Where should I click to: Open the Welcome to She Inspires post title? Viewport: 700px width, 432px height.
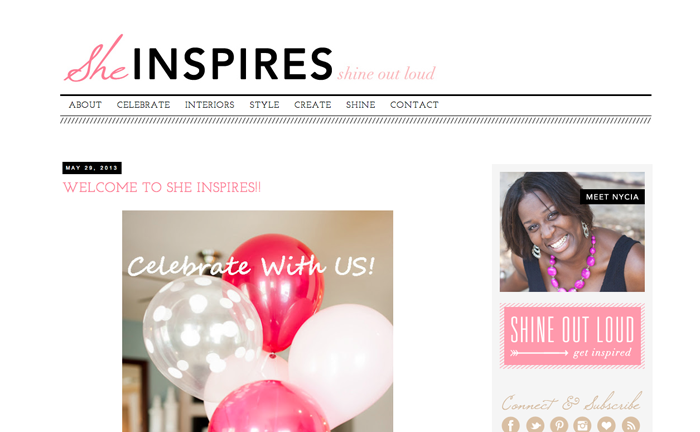pyautogui.click(x=162, y=187)
